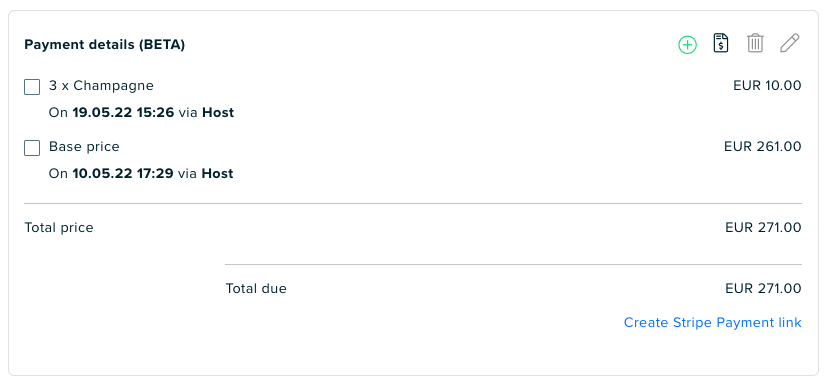Click the EUR 261.00 amount
Screen dimensions: 827x383
pos(763,147)
